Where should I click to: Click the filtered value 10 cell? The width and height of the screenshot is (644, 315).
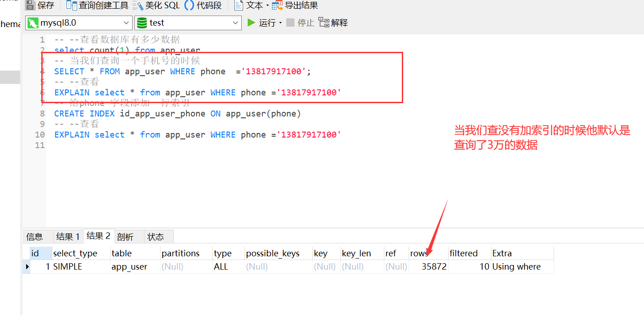point(469,266)
